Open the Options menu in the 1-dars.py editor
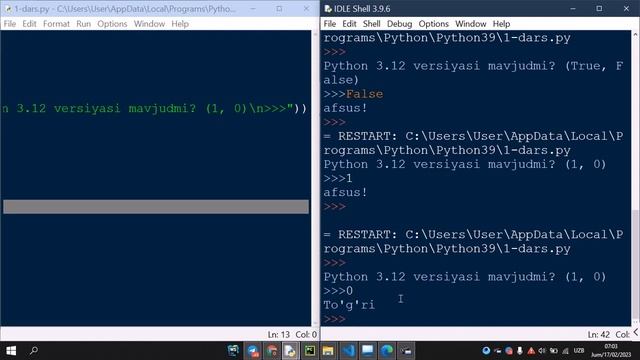Screen dimensions: 640x360 pyautogui.click(x=112, y=24)
